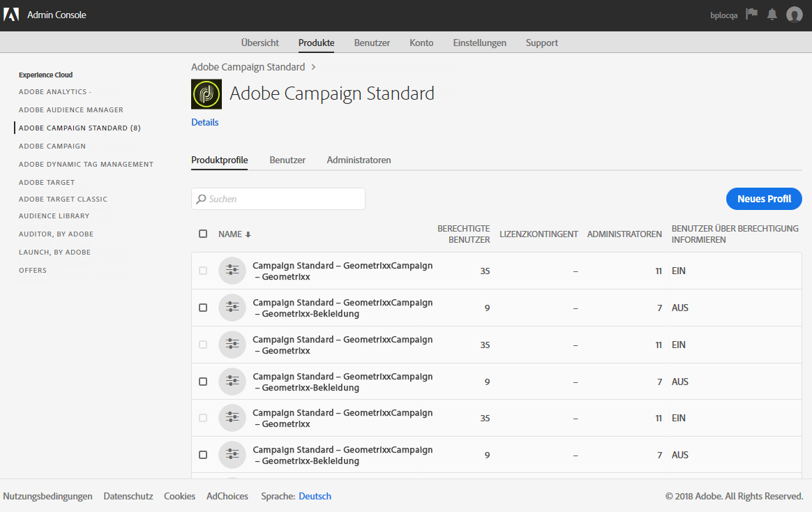The width and height of the screenshot is (812, 512).
Task: Select Adobe Target in the sidebar
Action: pos(47,182)
